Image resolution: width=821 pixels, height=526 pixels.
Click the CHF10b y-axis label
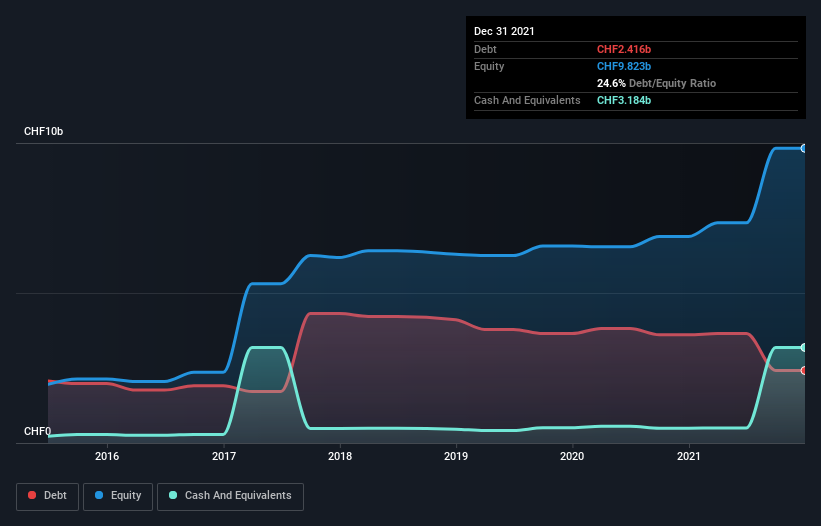tap(43, 131)
